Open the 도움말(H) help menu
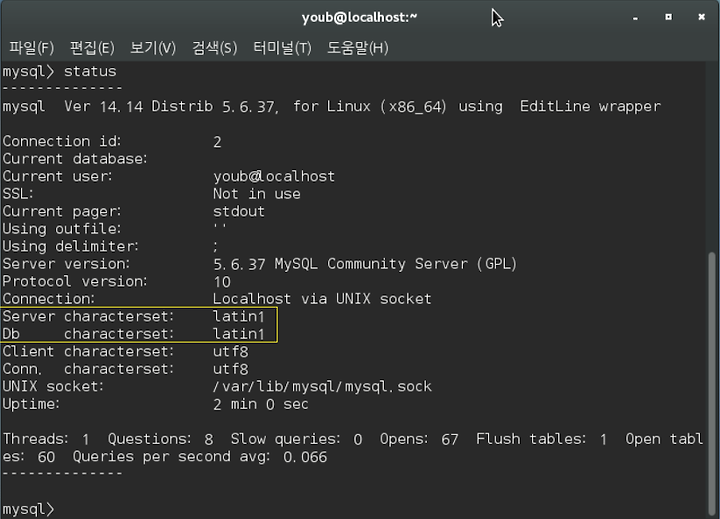 point(358,47)
